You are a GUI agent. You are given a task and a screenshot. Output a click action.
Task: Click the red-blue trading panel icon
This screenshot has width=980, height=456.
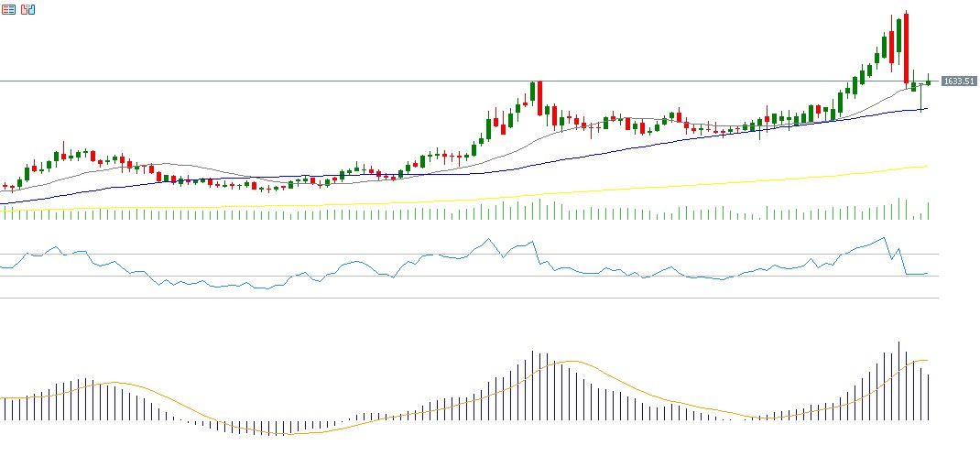(28, 9)
